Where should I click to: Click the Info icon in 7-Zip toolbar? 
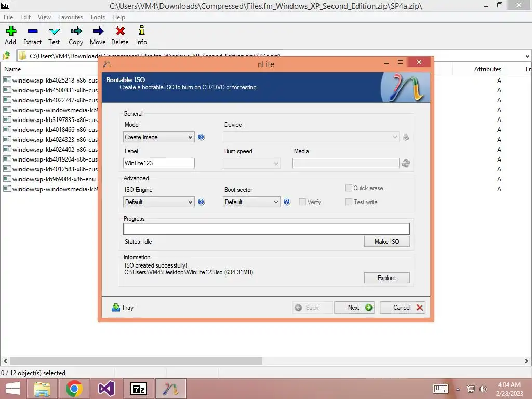pos(141,35)
